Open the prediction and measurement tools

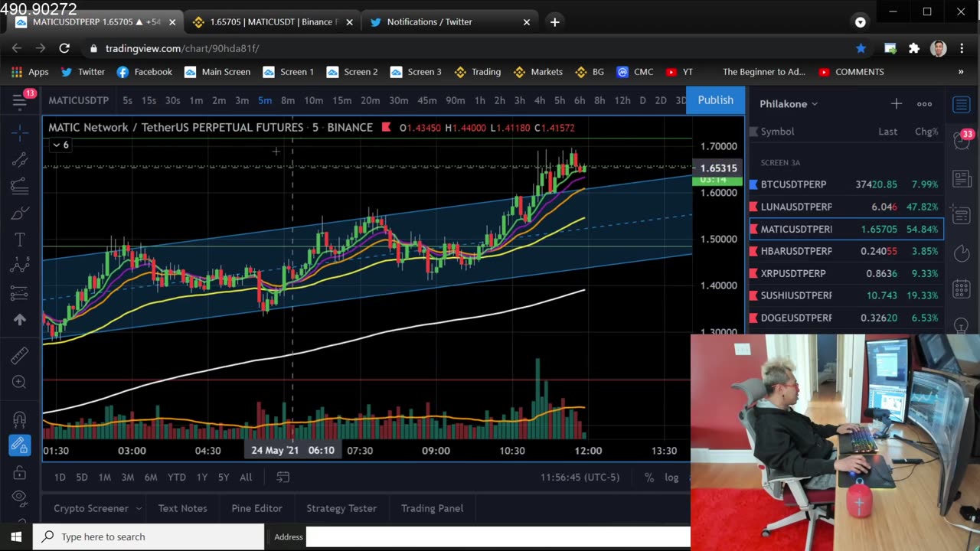point(20,293)
